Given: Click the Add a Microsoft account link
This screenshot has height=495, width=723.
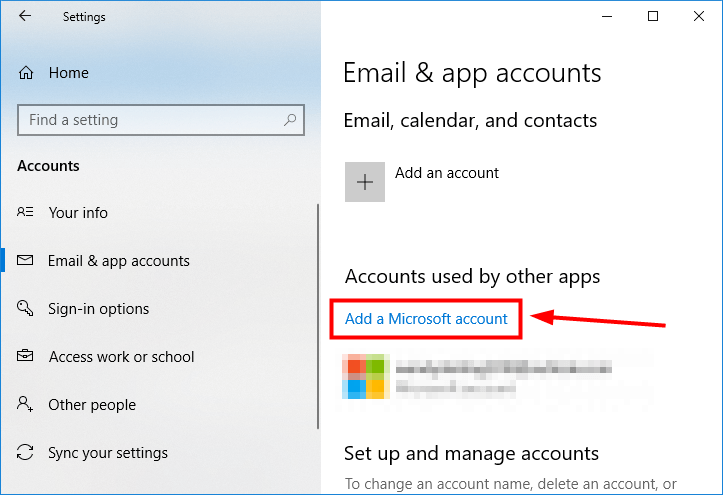Looking at the screenshot, I should pyautogui.click(x=426, y=318).
